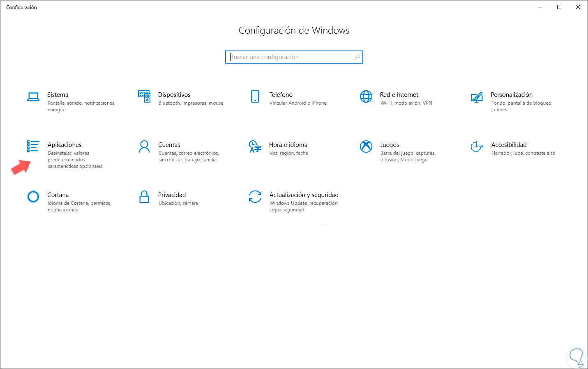
Task: Open the Teléfono phone icon
Action: (255, 96)
